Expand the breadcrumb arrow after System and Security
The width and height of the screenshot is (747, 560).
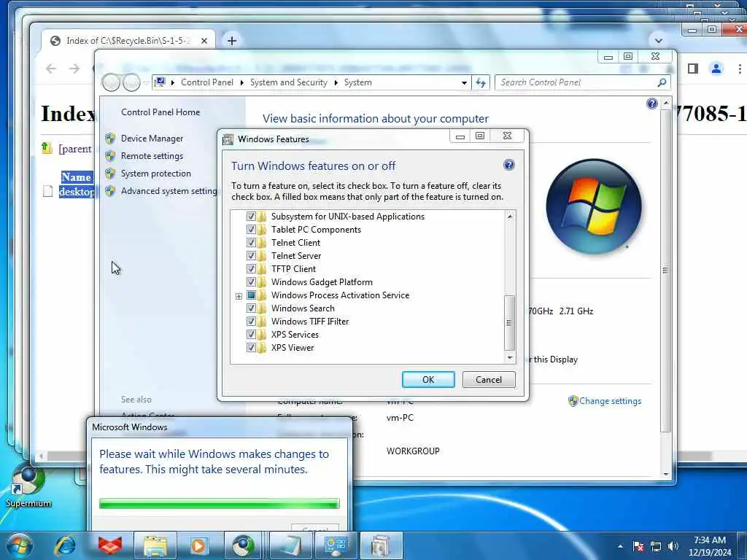(336, 83)
